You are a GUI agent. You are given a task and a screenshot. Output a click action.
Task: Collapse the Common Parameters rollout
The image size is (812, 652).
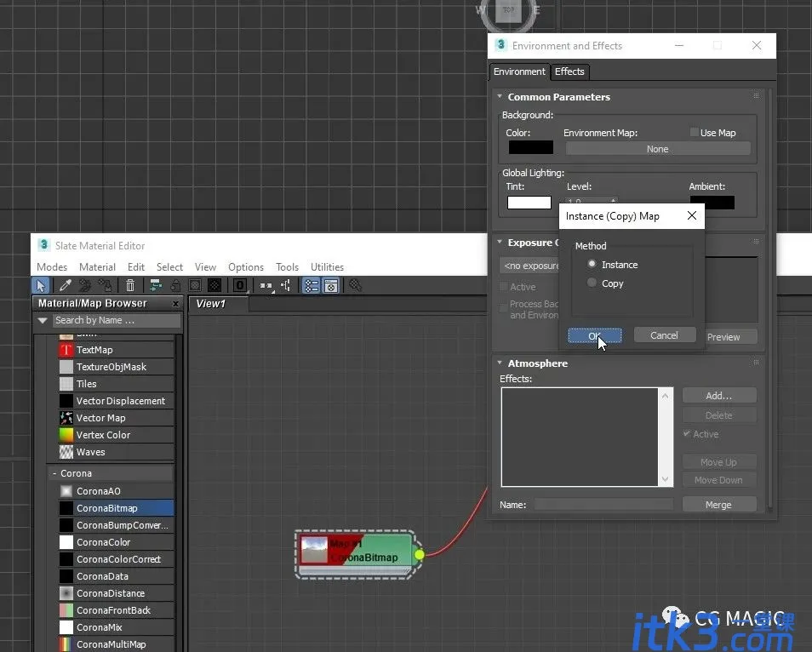(500, 96)
